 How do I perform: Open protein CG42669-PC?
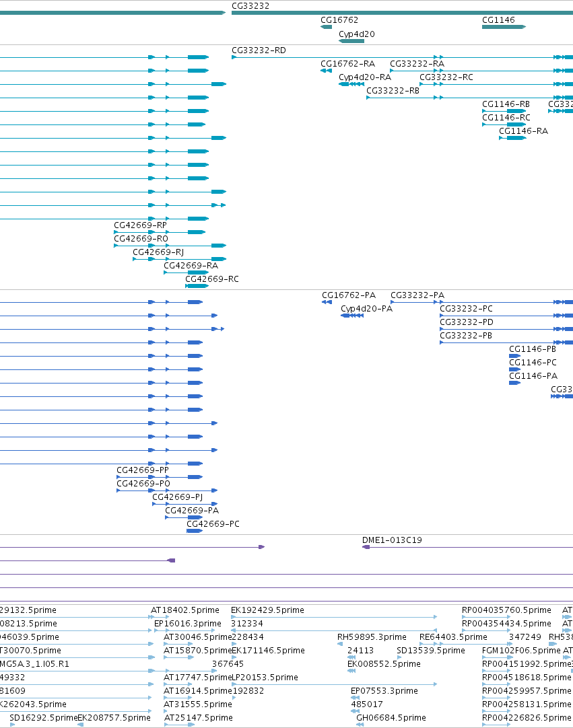(x=213, y=525)
